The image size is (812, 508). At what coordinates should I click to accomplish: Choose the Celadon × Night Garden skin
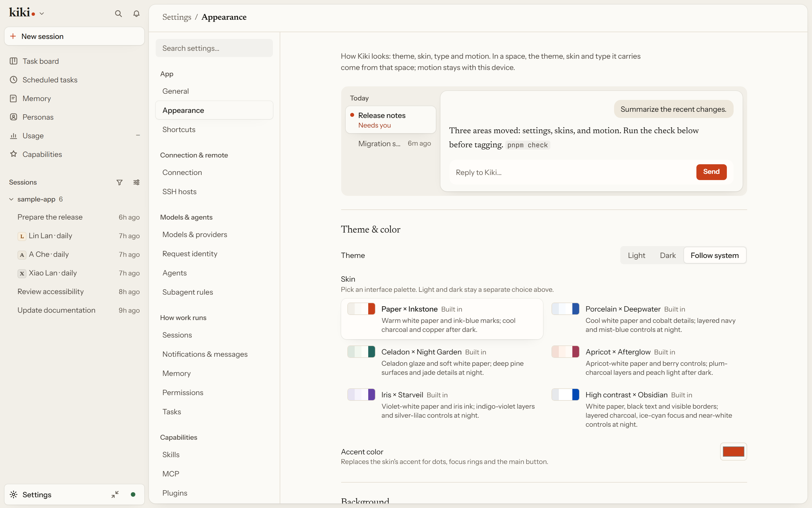pyautogui.click(x=442, y=362)
